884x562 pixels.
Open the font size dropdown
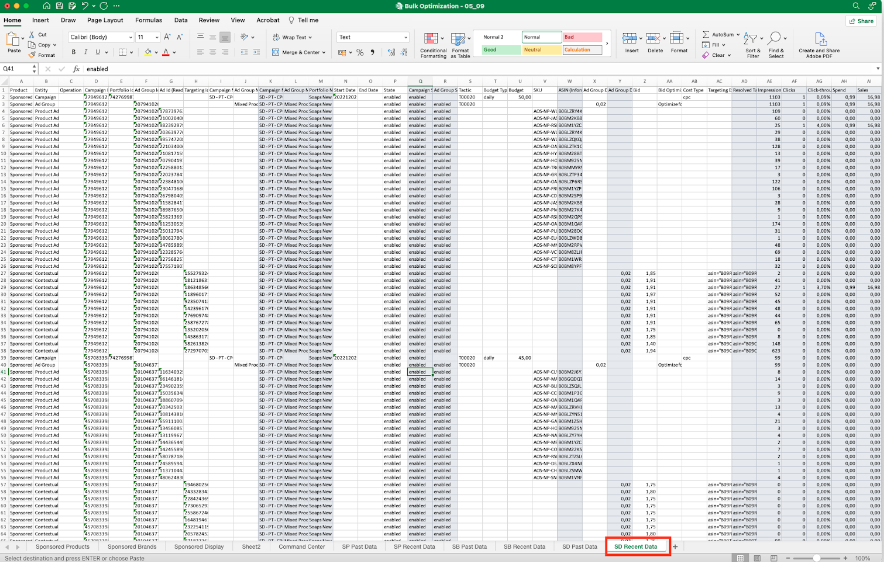point(157,37)
